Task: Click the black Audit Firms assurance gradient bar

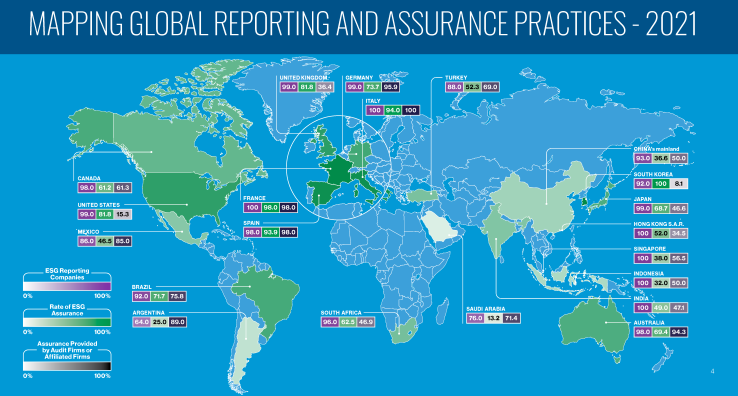Action: (x=67, y=366)
